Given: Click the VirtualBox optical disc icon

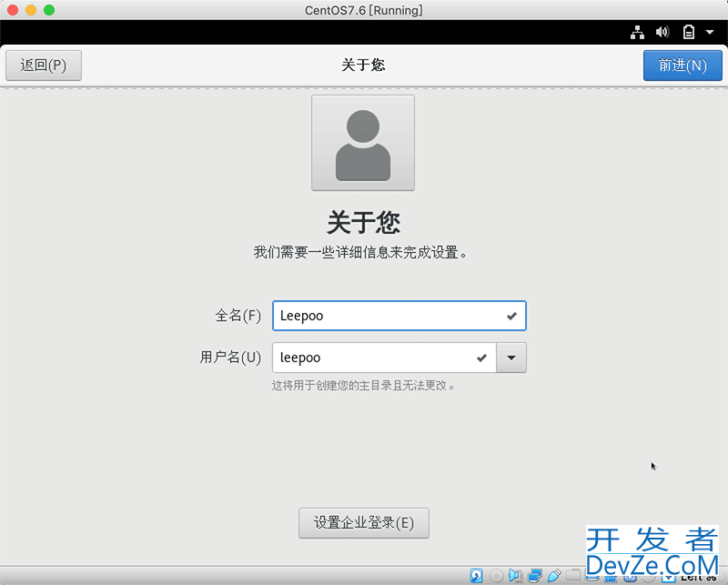Looking at the screenshot, I should click(496, 576).
